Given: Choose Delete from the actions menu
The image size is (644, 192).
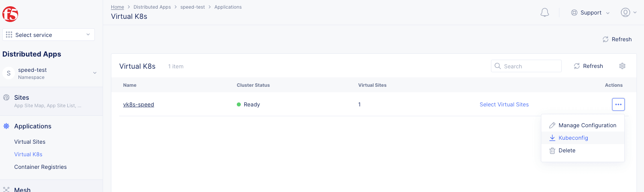Looking at the screenshot, I should click(566, 150).
